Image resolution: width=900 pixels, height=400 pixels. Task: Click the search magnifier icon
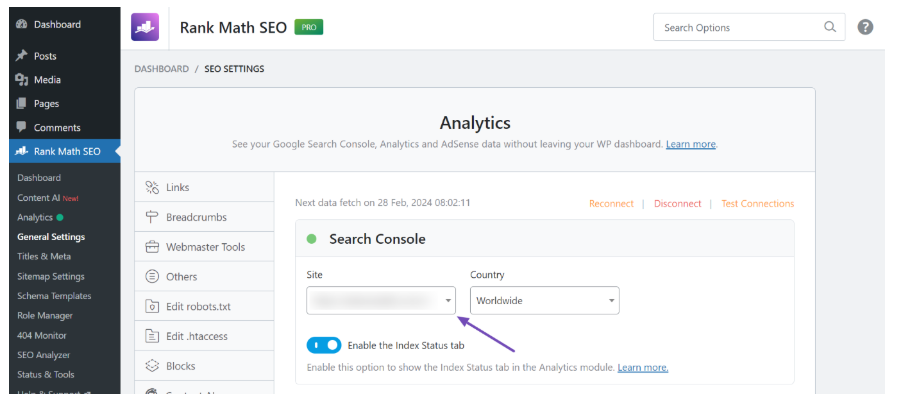click(x=830, y=27)
